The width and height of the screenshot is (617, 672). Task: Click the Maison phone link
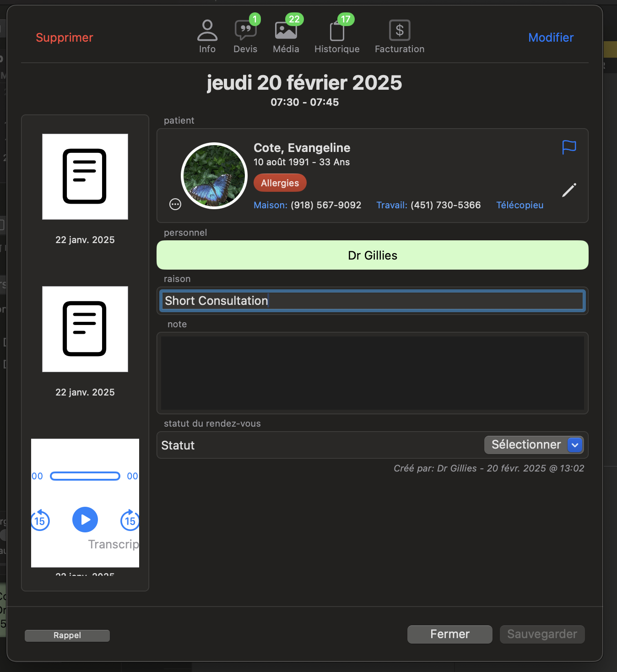pyautogui.click(x=307, y=205)
